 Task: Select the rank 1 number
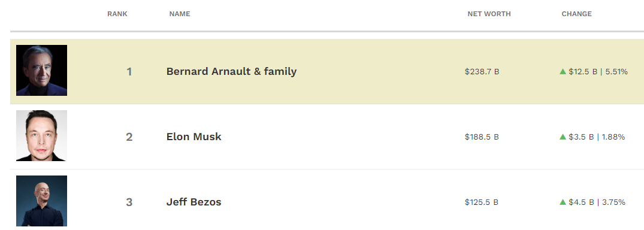tap(129, 72)
